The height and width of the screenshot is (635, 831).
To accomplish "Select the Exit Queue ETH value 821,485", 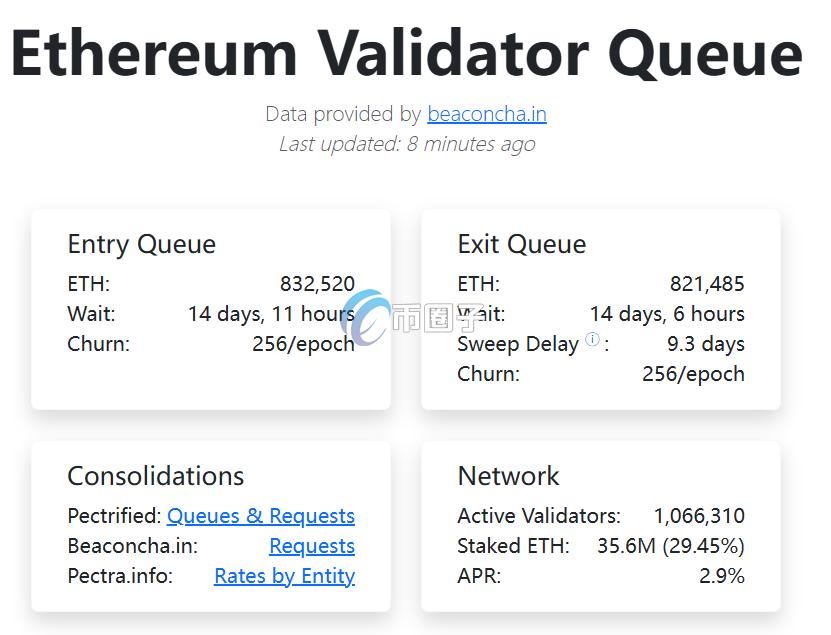I will 707,284.
